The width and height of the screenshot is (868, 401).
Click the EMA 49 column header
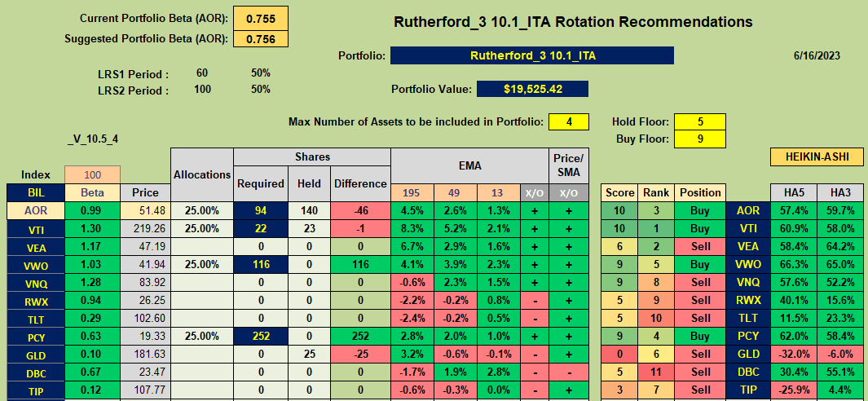(x=455, y=192)
